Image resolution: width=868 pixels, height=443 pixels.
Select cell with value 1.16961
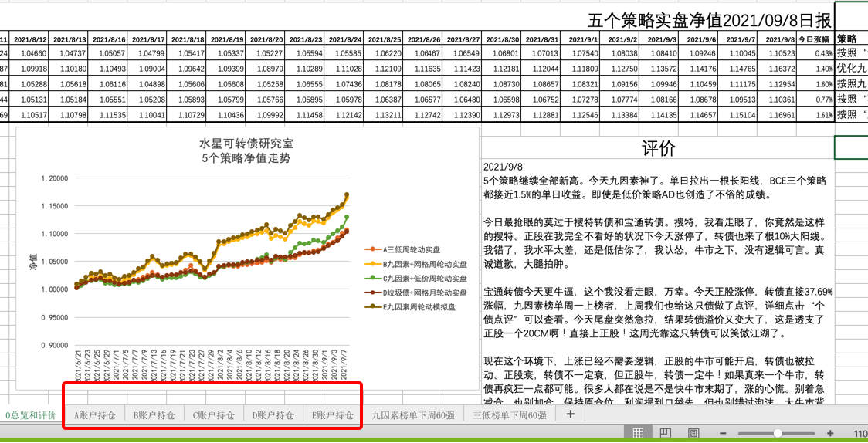click(778, 114)
